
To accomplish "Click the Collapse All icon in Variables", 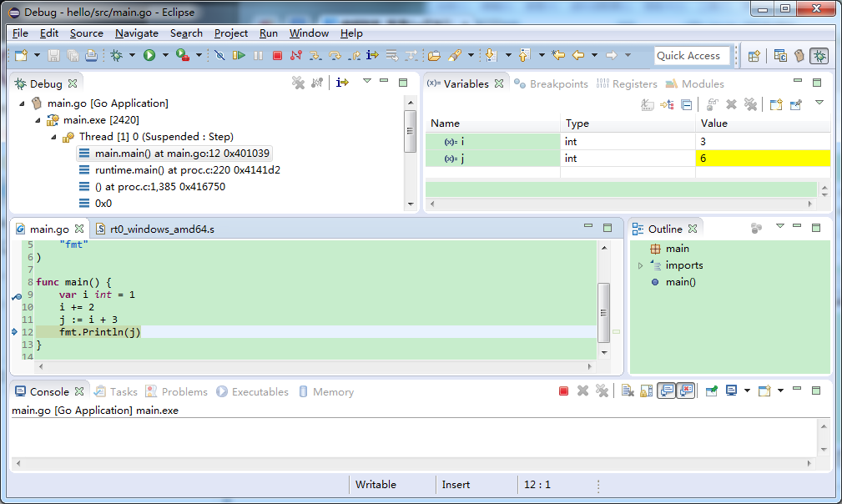I will tap(686, 104).
